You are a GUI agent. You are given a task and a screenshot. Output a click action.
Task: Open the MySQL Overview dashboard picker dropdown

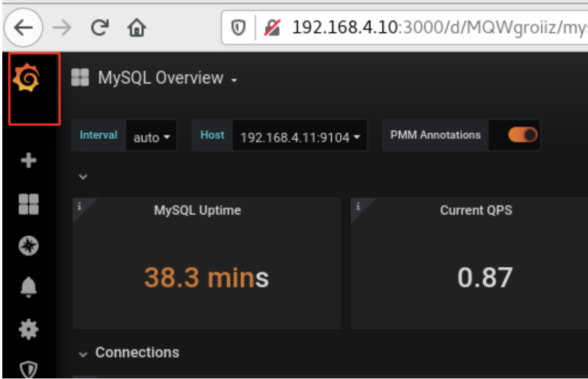168,78
